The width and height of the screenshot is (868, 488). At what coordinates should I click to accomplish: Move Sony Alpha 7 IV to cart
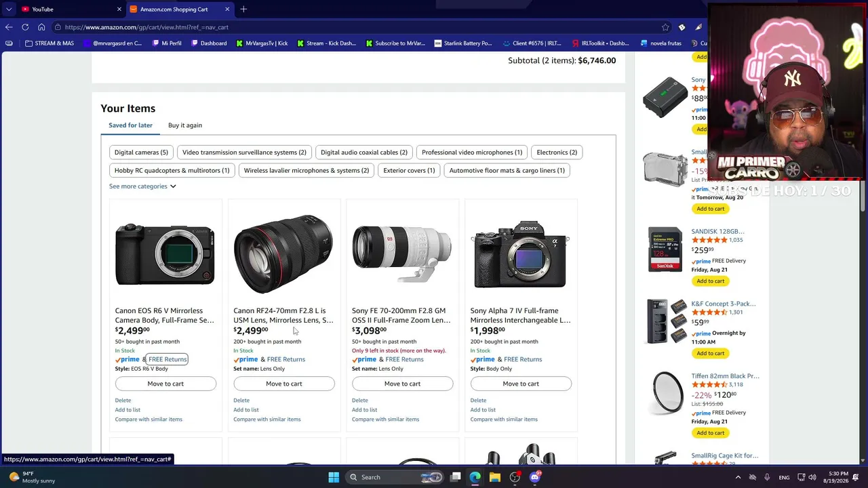[x=521, y=384]
